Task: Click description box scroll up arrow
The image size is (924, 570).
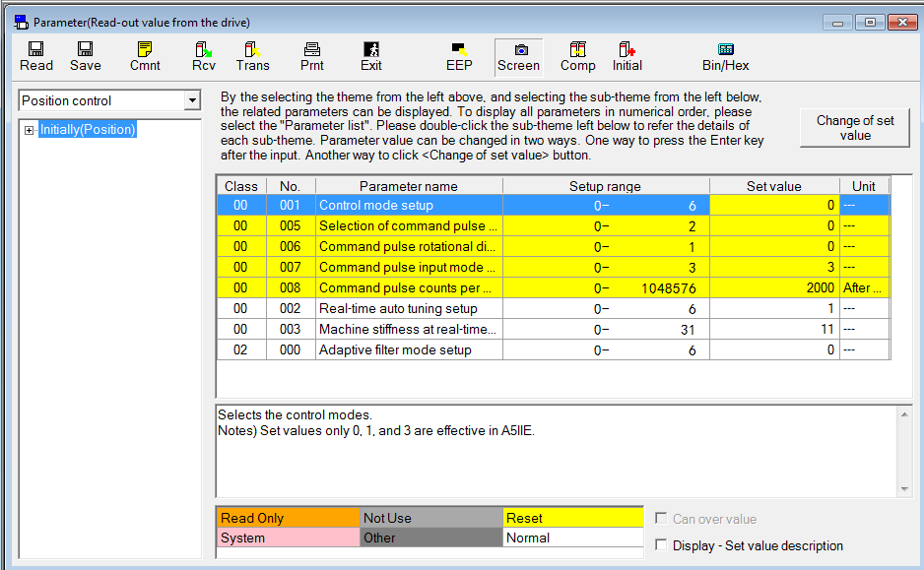Action: pyautogui.click(x=904, y=414)
